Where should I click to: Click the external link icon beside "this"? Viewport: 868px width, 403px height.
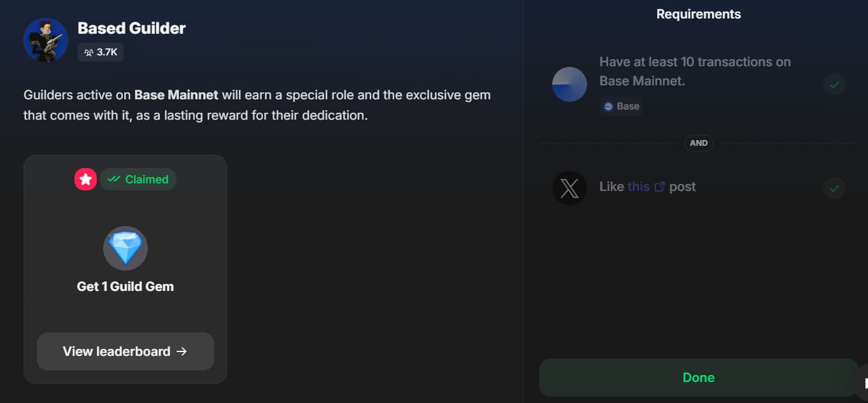click(660, 187)
